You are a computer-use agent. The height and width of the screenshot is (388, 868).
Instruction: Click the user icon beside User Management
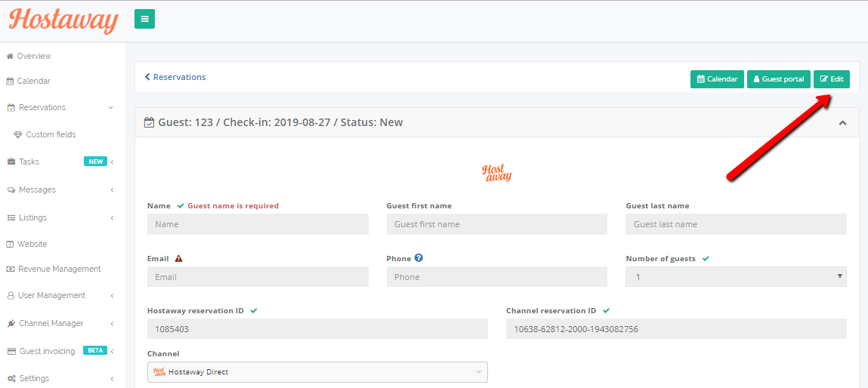10,296
